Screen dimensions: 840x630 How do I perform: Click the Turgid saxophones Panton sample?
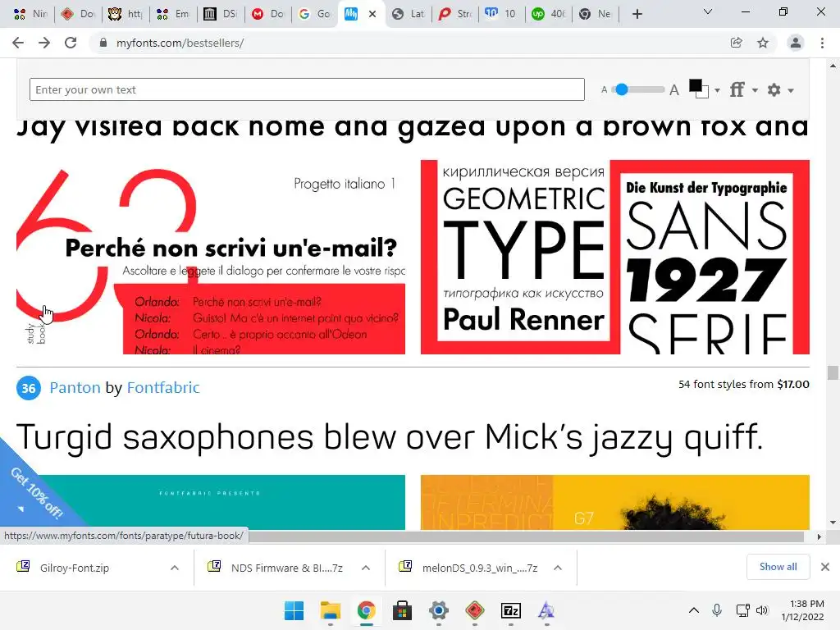click(390, 438)
